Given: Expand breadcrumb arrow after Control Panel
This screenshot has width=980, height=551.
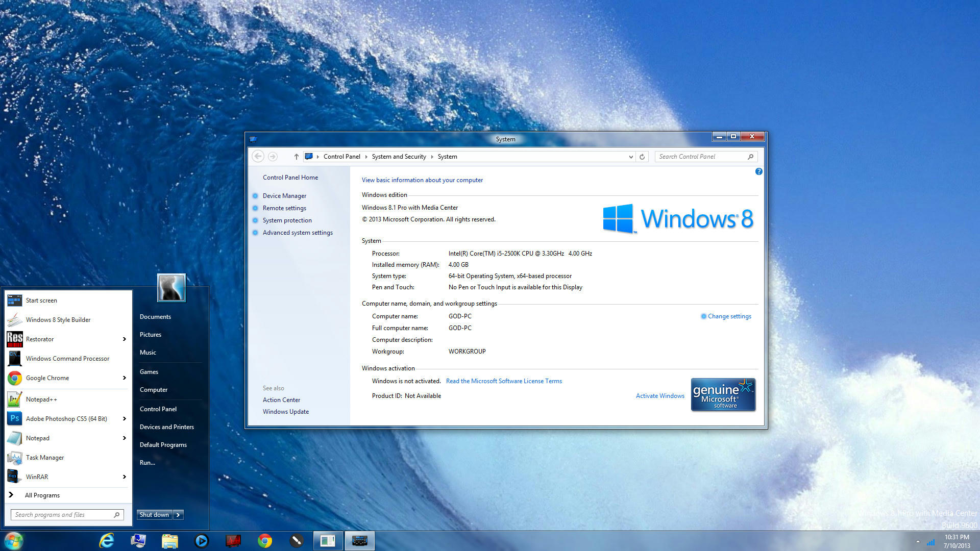Looking at the screenshot, I should click(366, 157).
